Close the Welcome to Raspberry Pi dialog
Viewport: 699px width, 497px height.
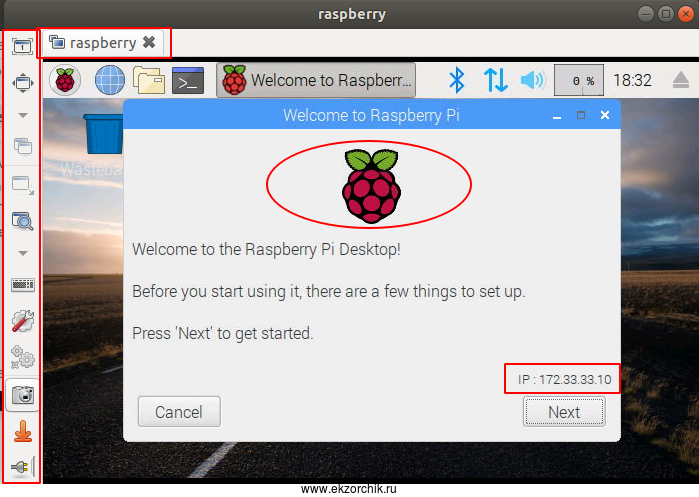coord(605,115)
